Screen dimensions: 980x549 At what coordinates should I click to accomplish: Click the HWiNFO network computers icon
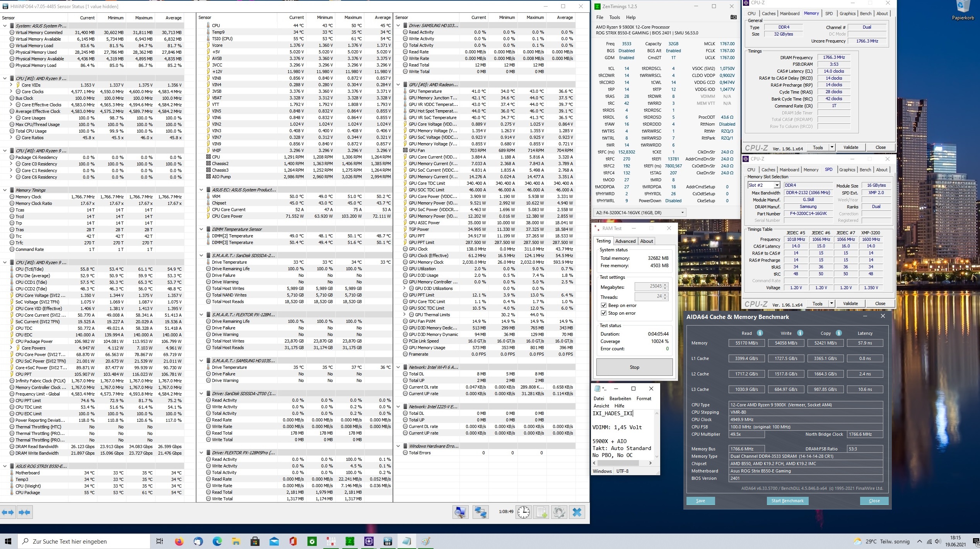coord(480,512)
